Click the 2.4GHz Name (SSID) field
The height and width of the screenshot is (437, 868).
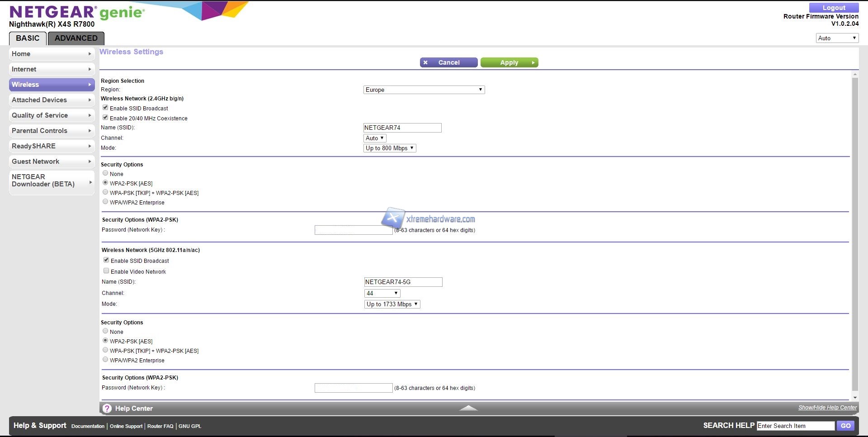(402, 128)
